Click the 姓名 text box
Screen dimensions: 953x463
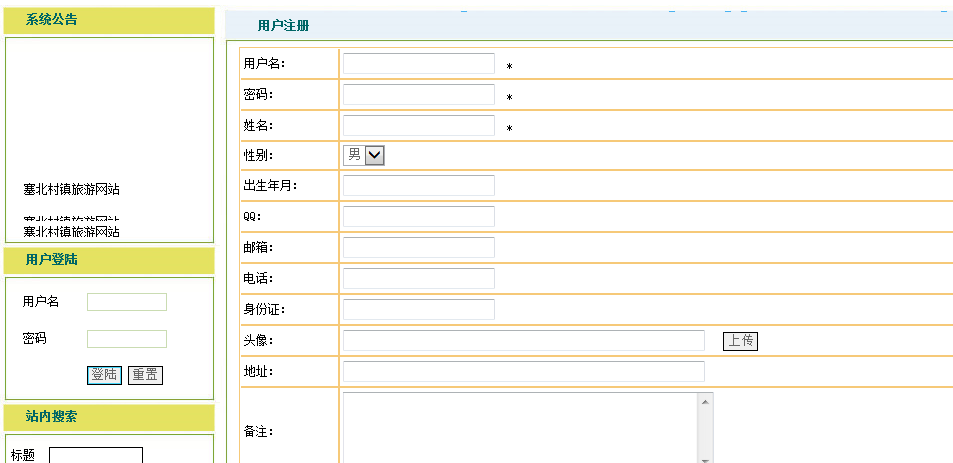pyautogui.click(x=418, y=126)
